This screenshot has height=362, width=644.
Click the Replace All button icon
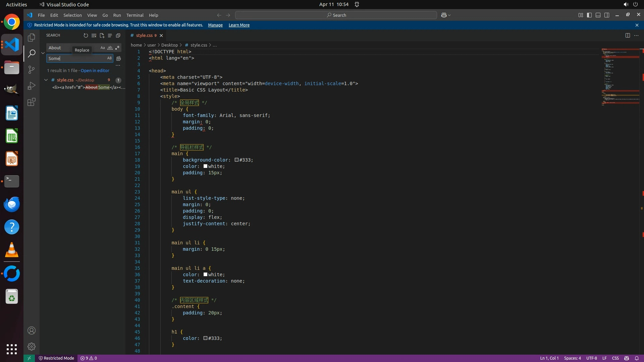pos(118,58)
